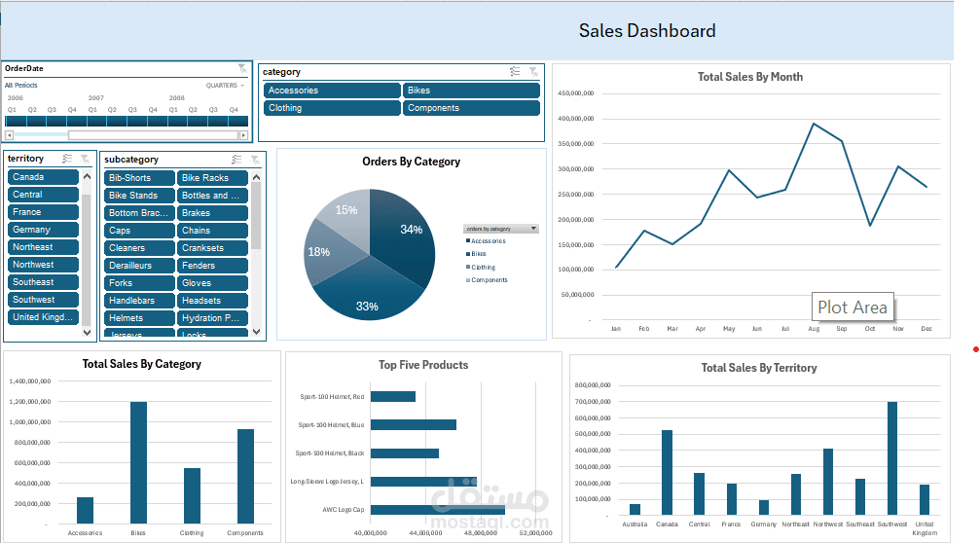This screenshot has width=980, height=543.
Task: Clear filter on the territory slicer
Action: [85, 159]
